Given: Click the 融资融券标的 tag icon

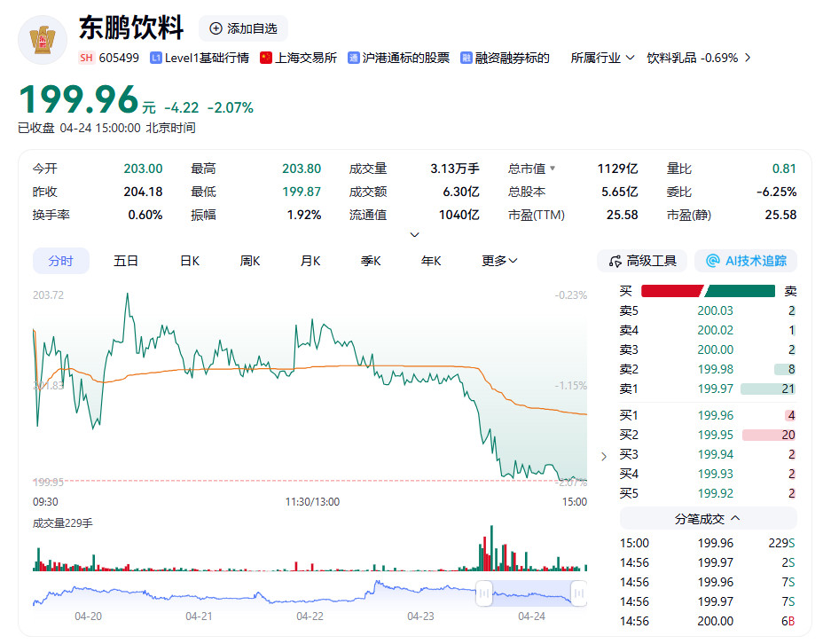Looking at the screenshot, I should coord(466,58).
